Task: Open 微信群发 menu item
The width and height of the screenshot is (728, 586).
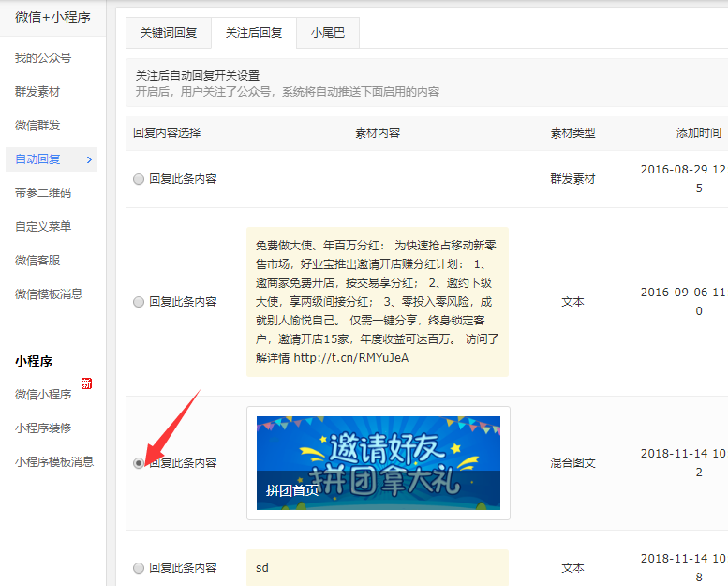Action: [37, 126]
